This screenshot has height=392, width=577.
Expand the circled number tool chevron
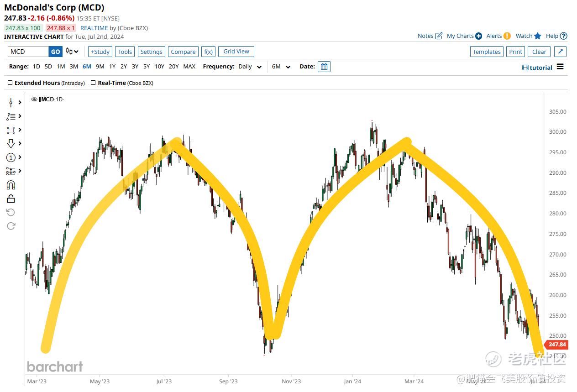pyautogui.click(x=20, y=157)
